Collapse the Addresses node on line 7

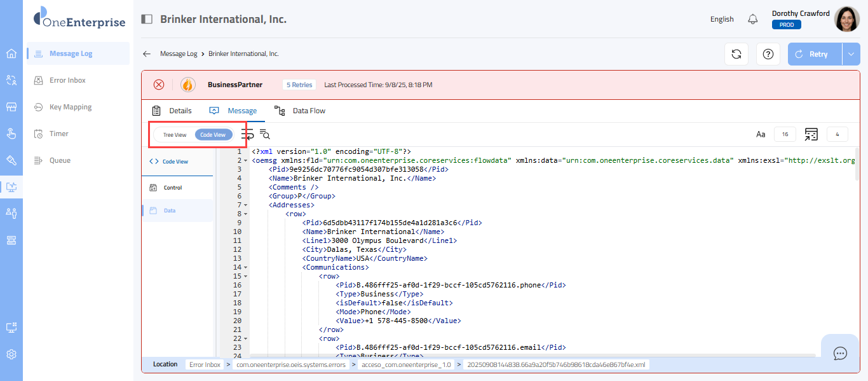(x=246, y=205)
